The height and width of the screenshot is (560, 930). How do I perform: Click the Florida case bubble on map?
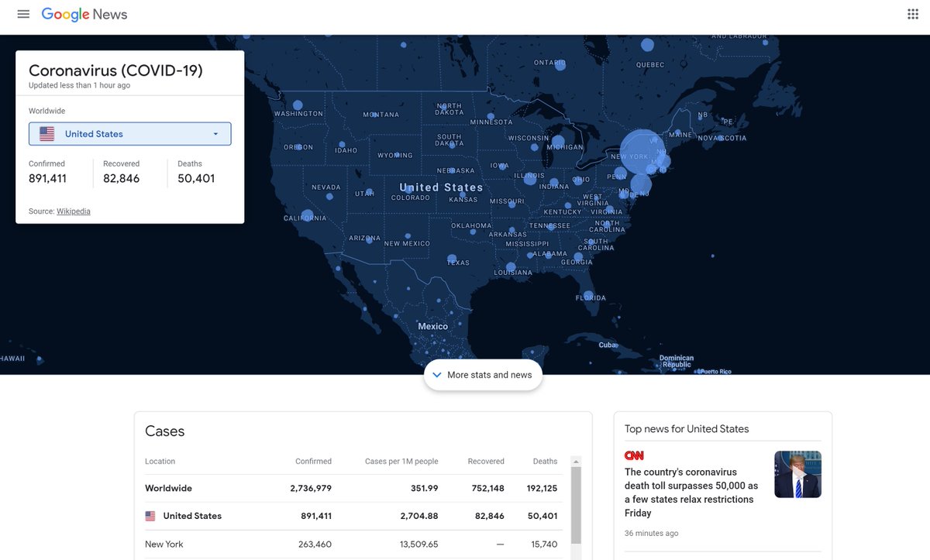pos(589,297)
